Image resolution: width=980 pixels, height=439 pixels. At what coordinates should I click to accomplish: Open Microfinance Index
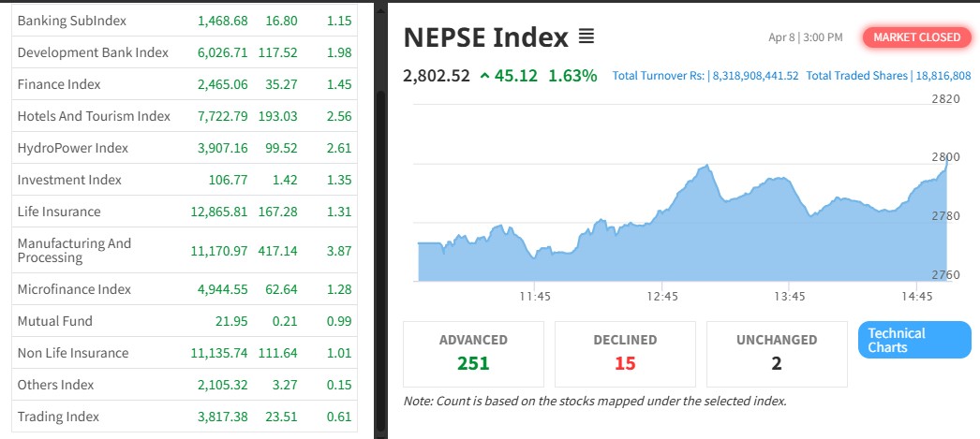click(74, 289)
